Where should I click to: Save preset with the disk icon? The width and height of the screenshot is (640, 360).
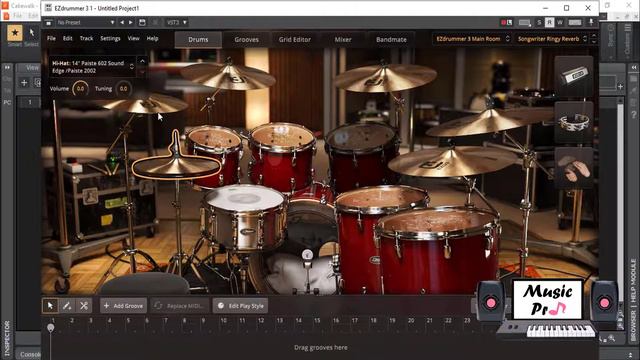[142, 22]
